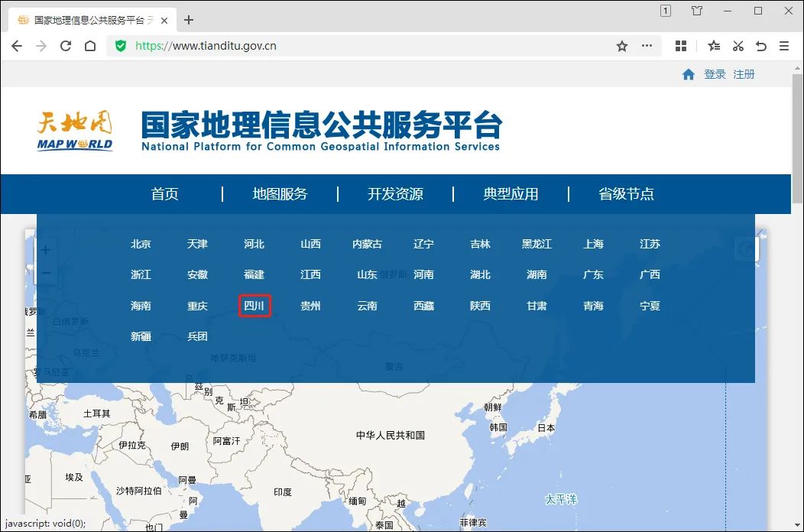This screenshot has height=532, width=804.
Task: Select the 海南 node
Action: pos(141,307)
